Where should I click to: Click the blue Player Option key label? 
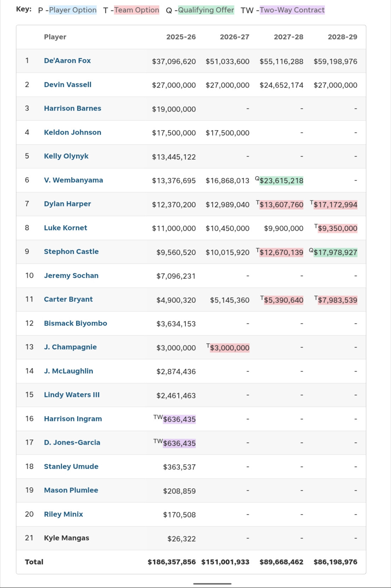tap(73, 10)
